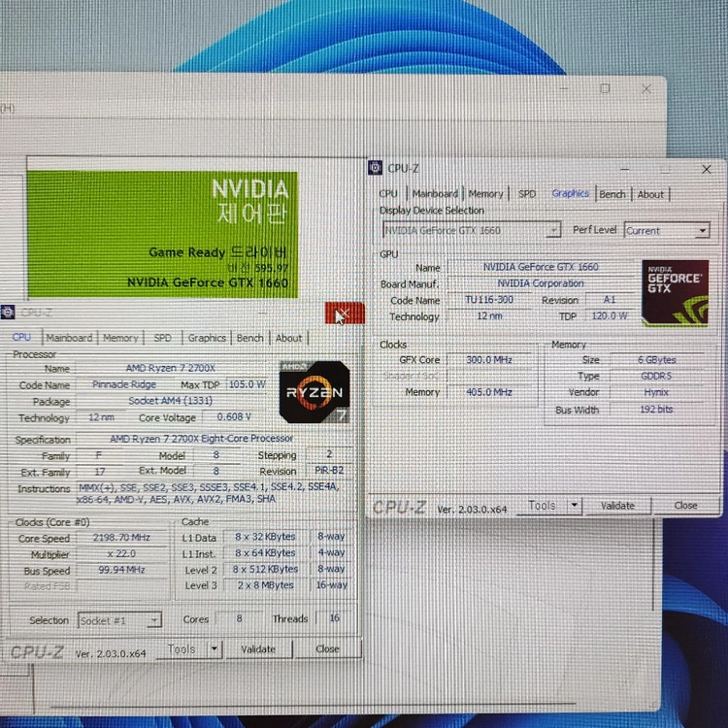Click the Hynix vendor value

tap(656, 392)
